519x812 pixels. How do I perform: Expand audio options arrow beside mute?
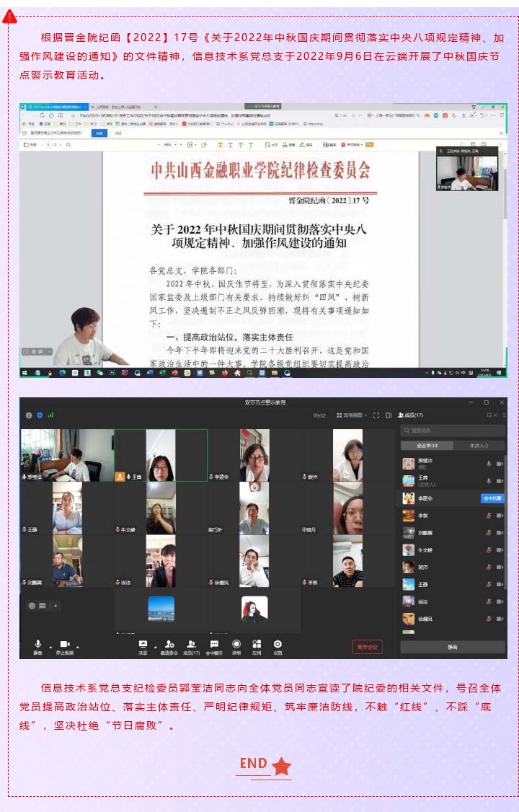point(50,646)
